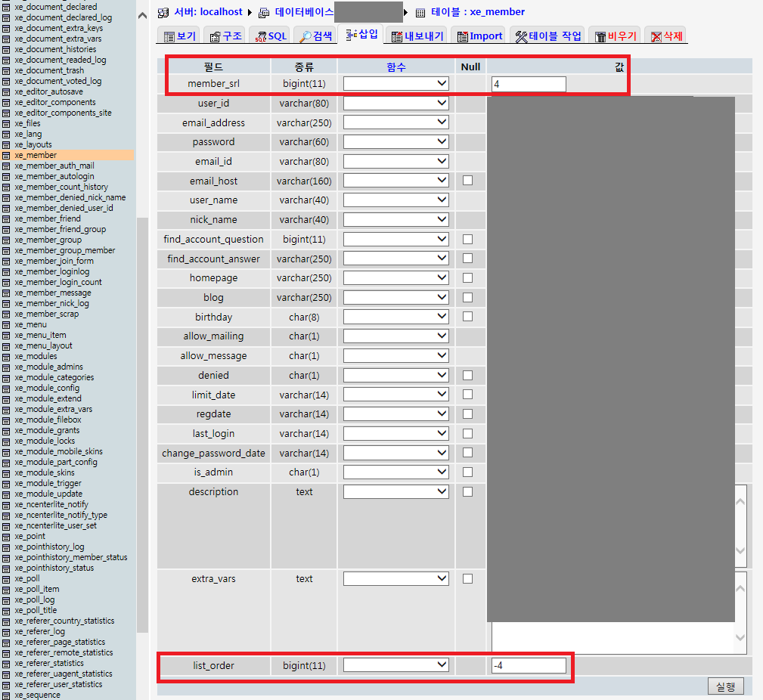Check the Null box for description

point(467,492)
